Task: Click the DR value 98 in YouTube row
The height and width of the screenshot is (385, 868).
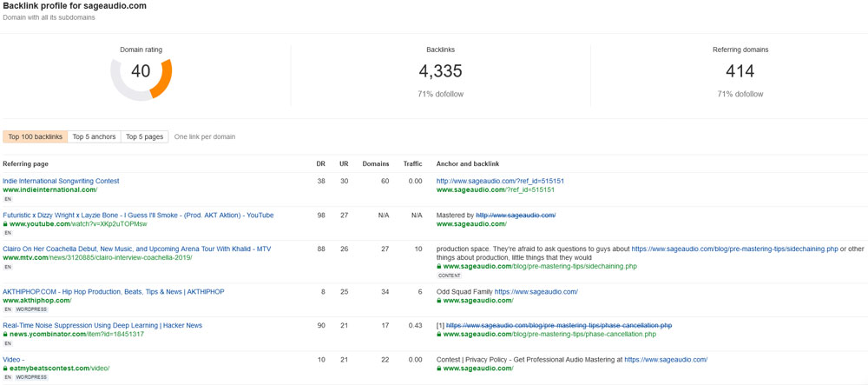Action: tap(322, 215)
